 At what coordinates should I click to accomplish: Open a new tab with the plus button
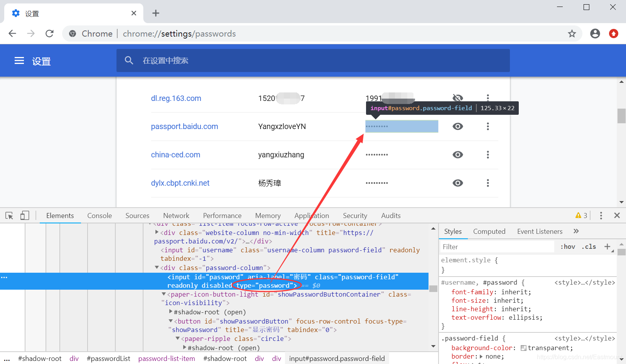(156, 13)
